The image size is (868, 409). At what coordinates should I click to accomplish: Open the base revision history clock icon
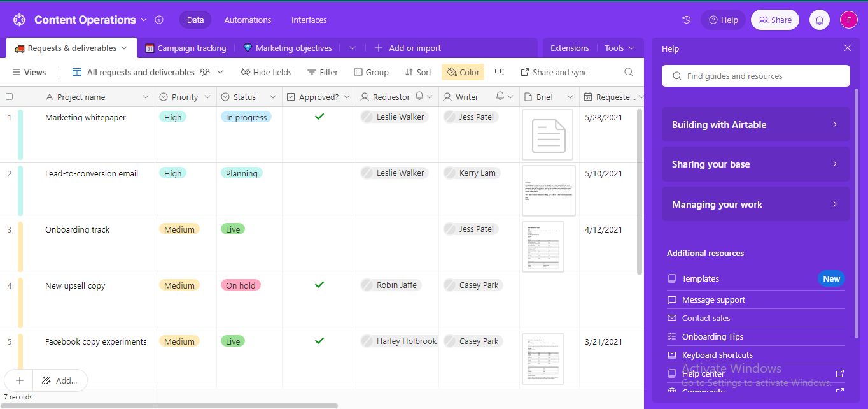pos(686,20)
